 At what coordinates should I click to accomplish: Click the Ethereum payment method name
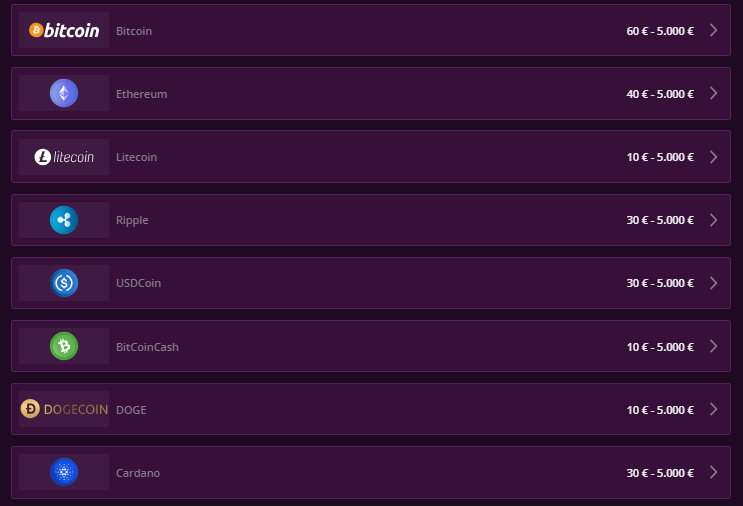point(142,94)
